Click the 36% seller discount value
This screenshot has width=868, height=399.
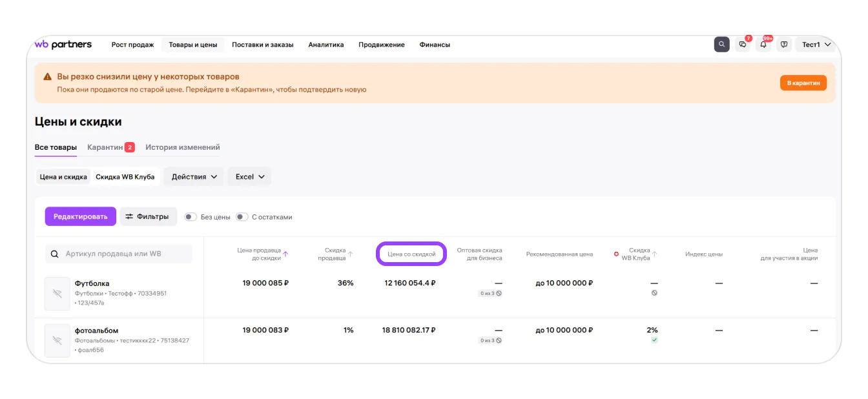(x=346, y=283)
